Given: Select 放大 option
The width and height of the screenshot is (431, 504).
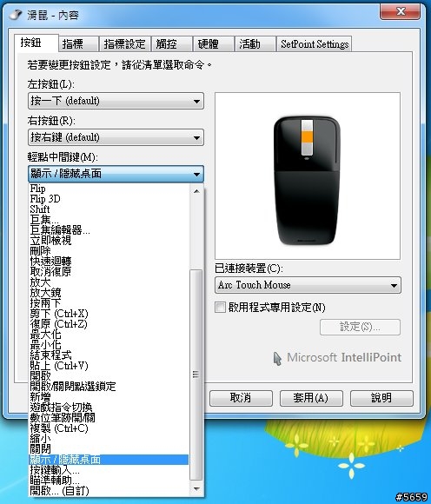Looking at the screenshot, I should pyautogui.click(x=109, y=282).
